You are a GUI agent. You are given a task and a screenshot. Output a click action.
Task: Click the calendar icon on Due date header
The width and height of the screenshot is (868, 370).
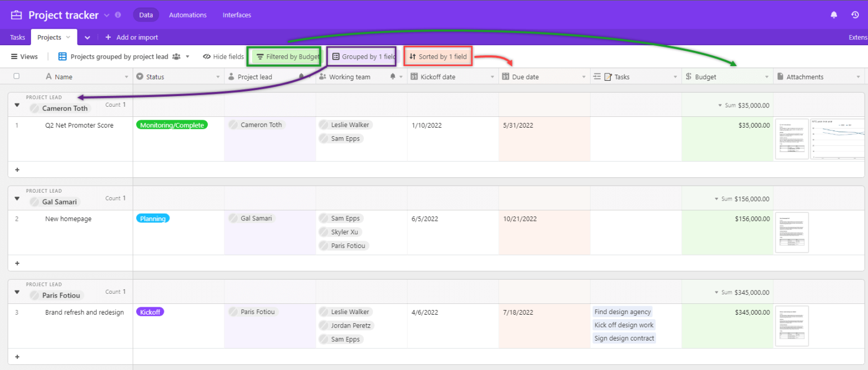507,76
